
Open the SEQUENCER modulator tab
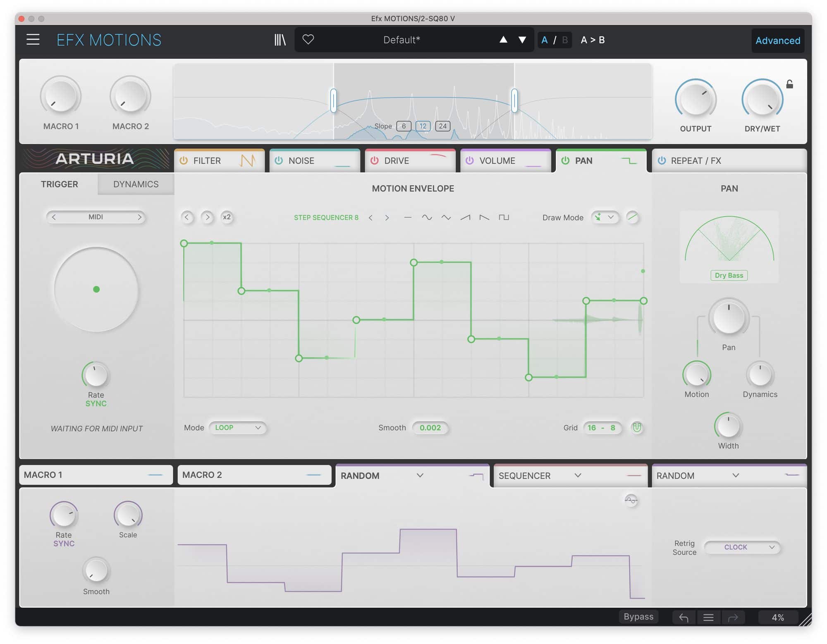point(524,476)
